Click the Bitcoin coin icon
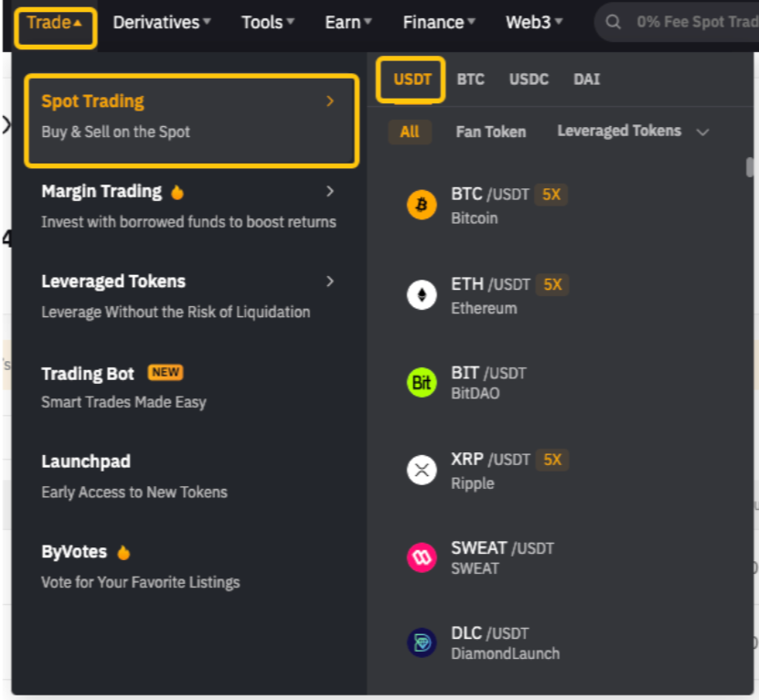Viewport: 759px width, 700px height. pos(422,206)
